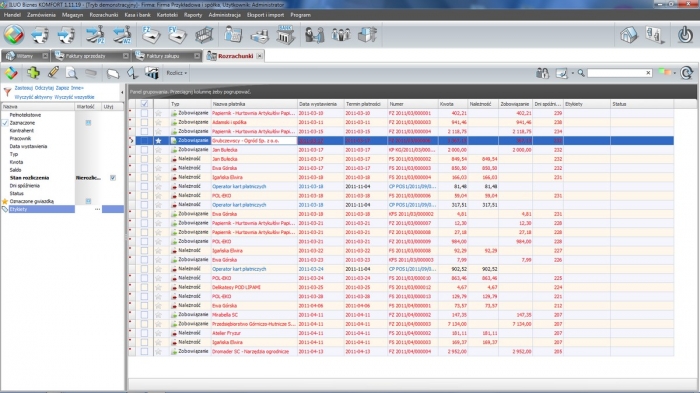Click the power button icon at top right
This screenshot has height=393, width=700.
(x=685, y=35)
